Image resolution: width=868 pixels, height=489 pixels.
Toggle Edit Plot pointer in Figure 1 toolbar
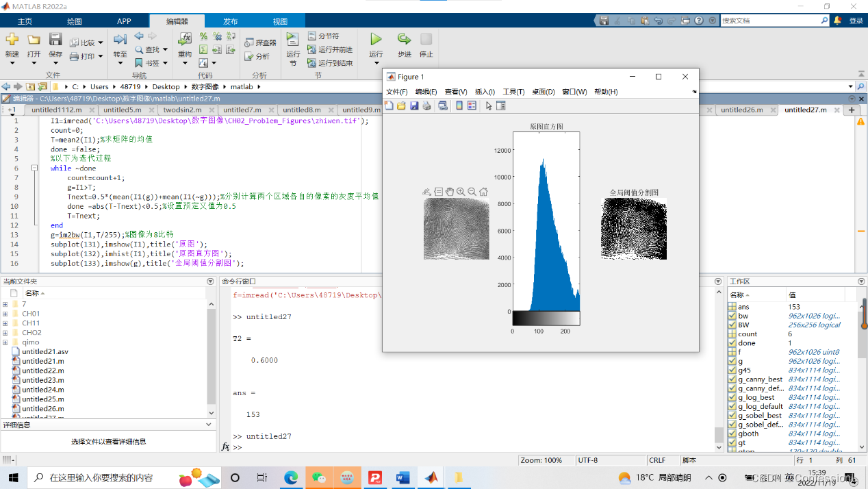pyautogui.click(x=489, y=105)
